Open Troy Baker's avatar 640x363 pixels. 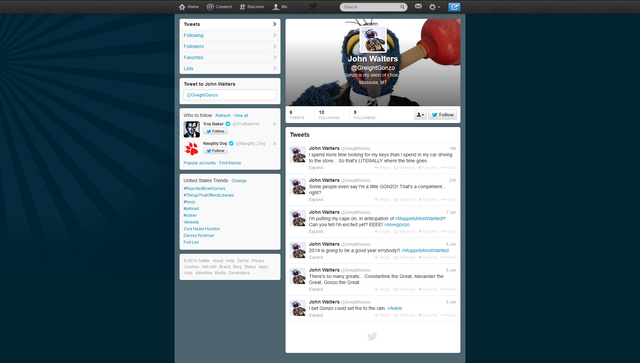click(x=191, y=129)
